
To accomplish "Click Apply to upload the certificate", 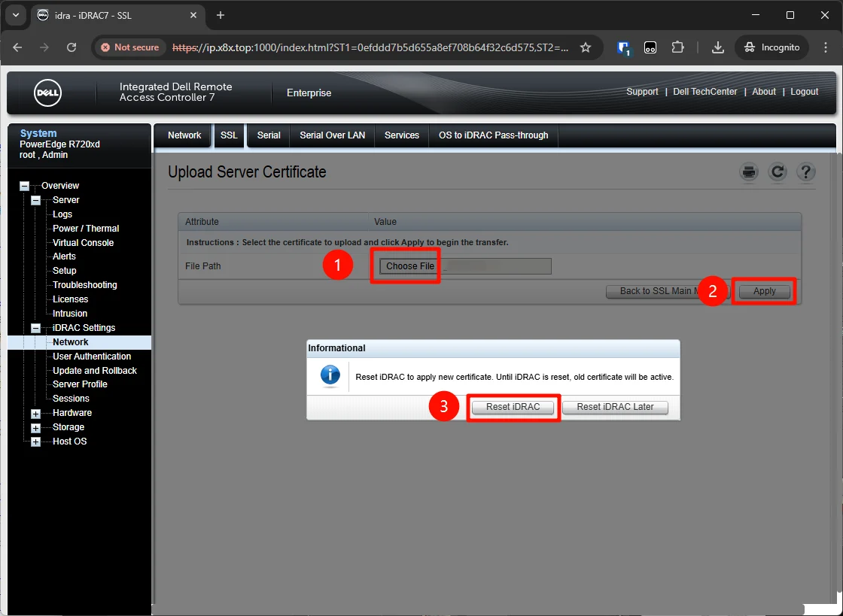I will (x=764, y=291).
